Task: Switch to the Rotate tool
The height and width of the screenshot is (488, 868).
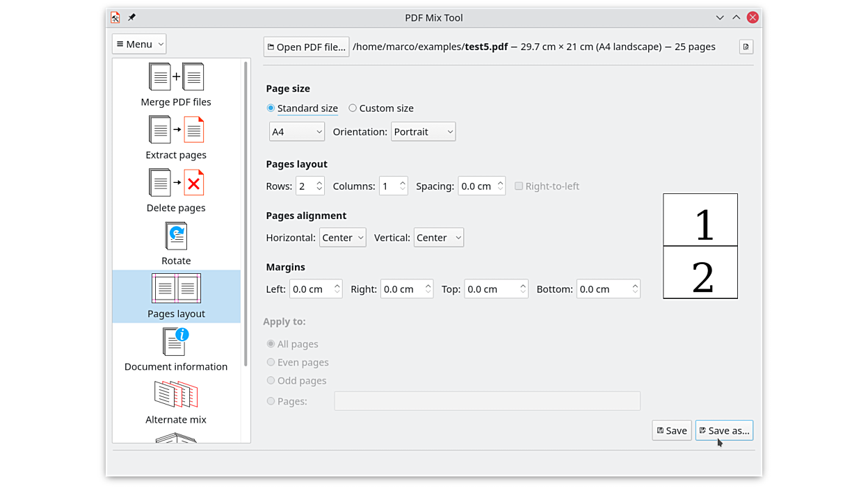Action: click(176, 236)
